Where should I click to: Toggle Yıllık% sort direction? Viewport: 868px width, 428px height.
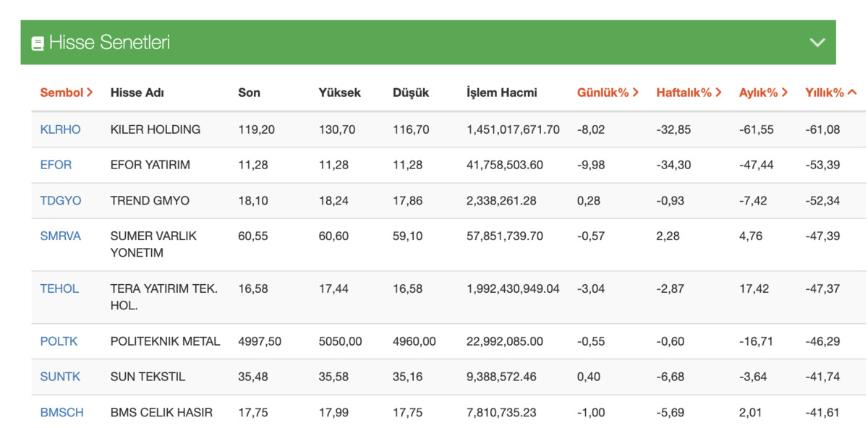[831, 93]
